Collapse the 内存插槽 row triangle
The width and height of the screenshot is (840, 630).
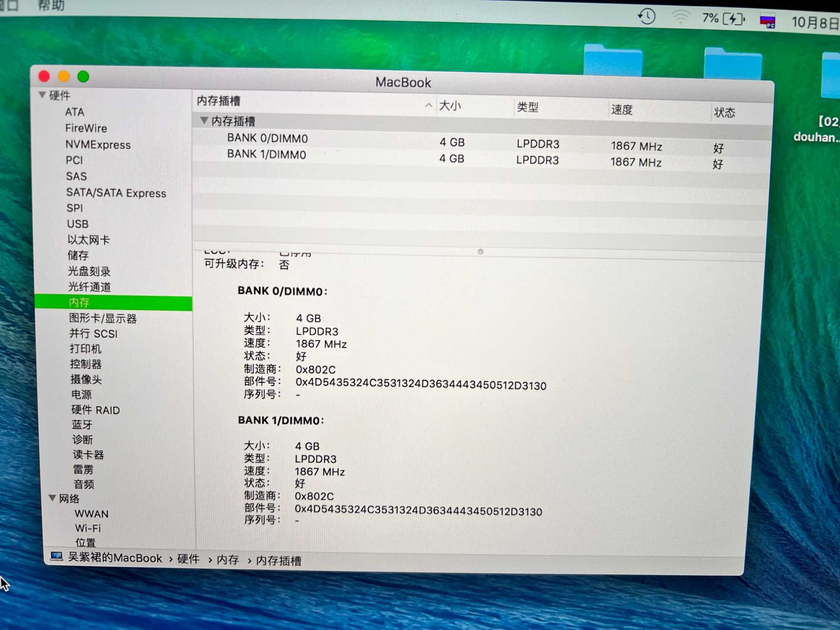[x=204, y=121]
